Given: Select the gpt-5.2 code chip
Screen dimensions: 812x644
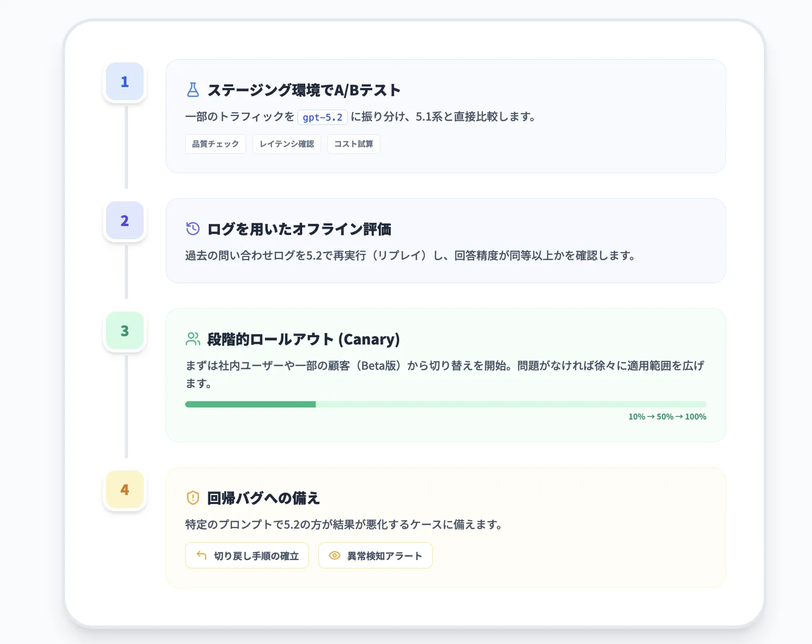Looking at the screenshot, I should pos(322,117).
